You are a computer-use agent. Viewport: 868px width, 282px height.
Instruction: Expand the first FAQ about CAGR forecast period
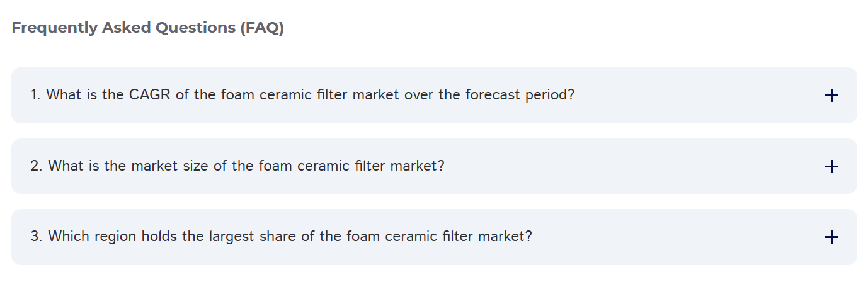pyautogui.click(x=433, y=96)
